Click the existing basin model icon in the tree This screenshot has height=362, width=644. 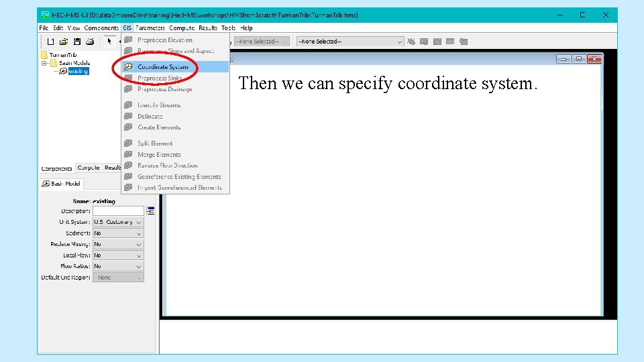pos(63,71)
